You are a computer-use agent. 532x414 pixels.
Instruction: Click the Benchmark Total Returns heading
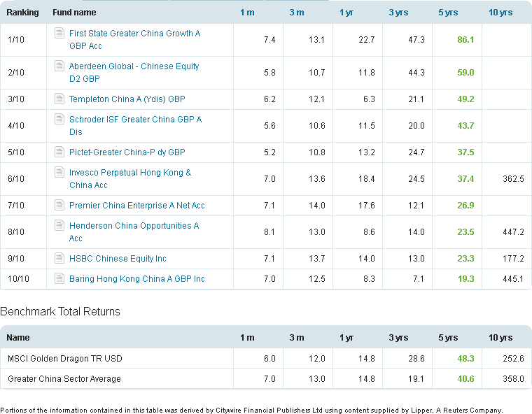(x=60, y=311)
